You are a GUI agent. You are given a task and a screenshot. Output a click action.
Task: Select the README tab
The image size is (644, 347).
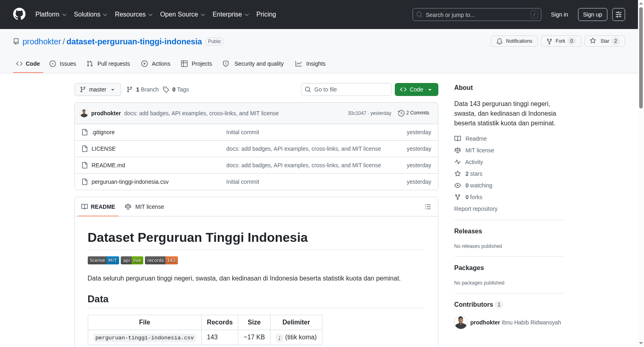click(x=98, y=207)
